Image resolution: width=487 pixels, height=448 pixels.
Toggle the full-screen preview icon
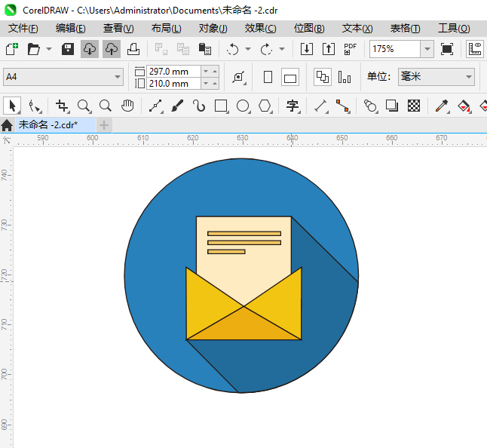click(x=446, y=49)
